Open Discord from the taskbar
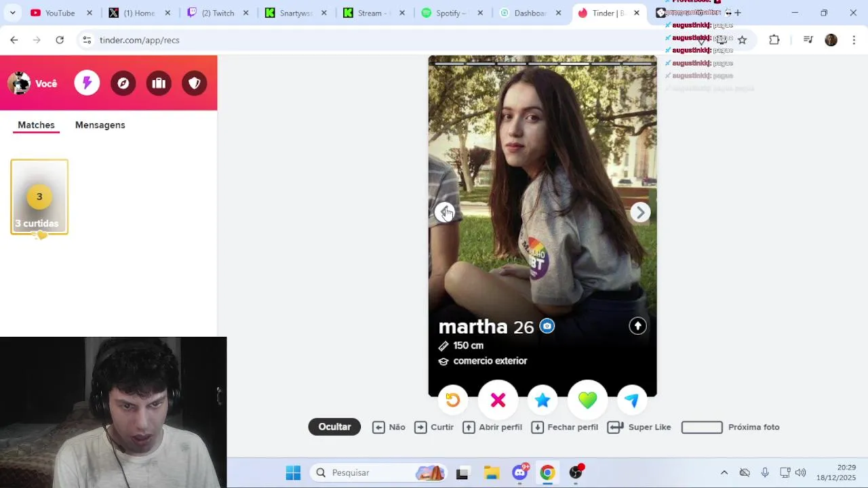This screenshot has height=488, width=868. click(520, 472)
